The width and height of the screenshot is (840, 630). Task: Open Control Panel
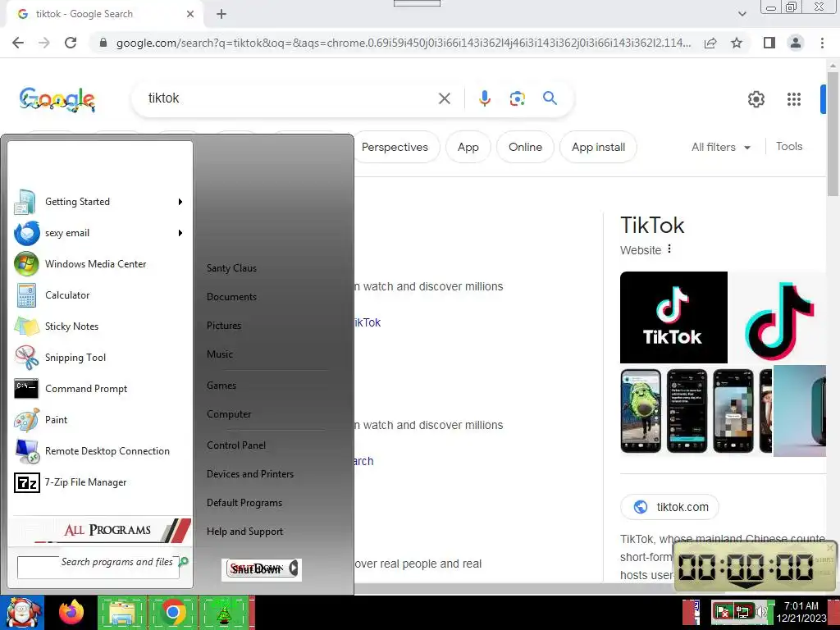[236, 445]
